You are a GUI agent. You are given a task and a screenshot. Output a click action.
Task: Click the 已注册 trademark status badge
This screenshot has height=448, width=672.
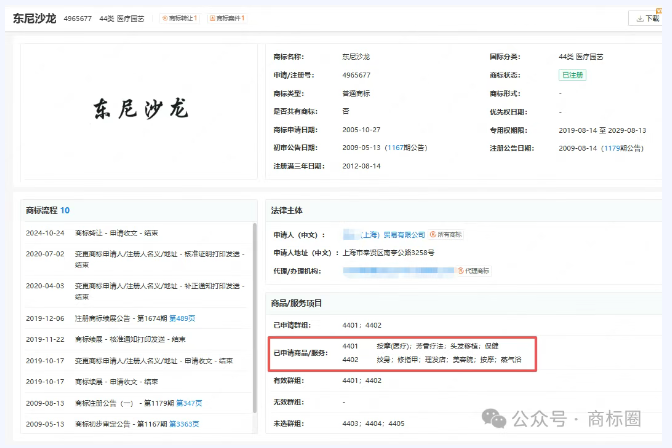(x=571, y=74)
